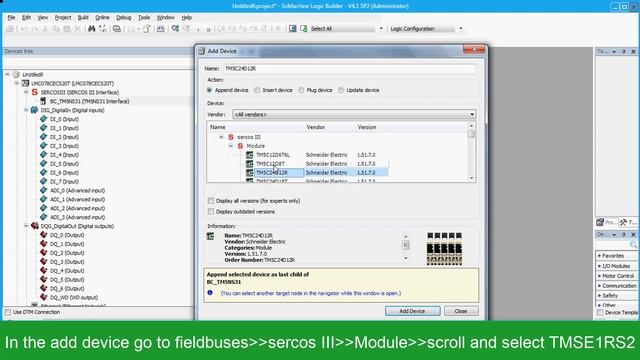This screenshot has width=640, height=360.
Task: Click the Close button in dialog
Action: pyautogui.click(x=461, y=311)
